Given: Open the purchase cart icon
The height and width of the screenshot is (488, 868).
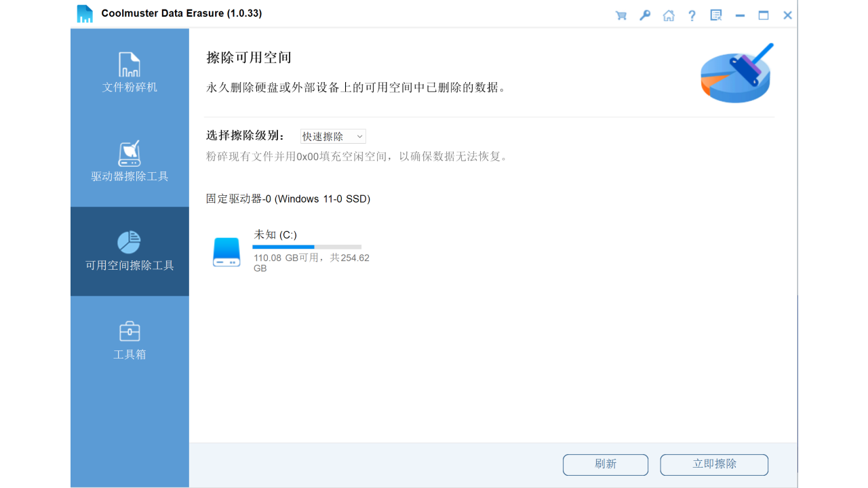Looking at the screenshot, I should pyautogui.click(x=620, y=15).
